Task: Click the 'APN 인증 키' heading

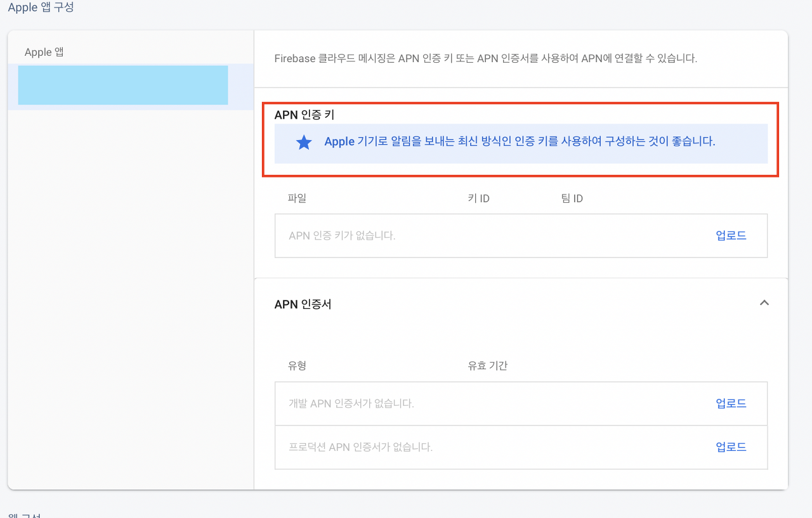Action: tap(304, 115)
